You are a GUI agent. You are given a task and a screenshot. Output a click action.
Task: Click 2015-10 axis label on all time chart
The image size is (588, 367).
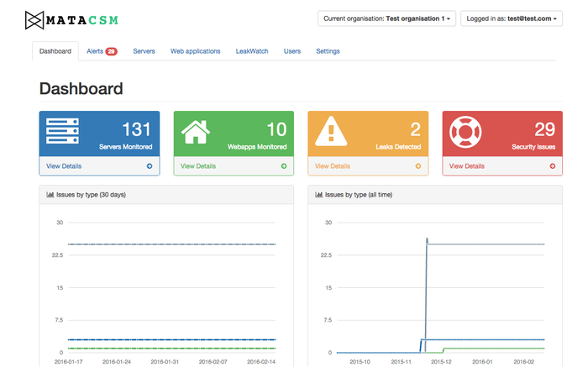coord(360,362)
